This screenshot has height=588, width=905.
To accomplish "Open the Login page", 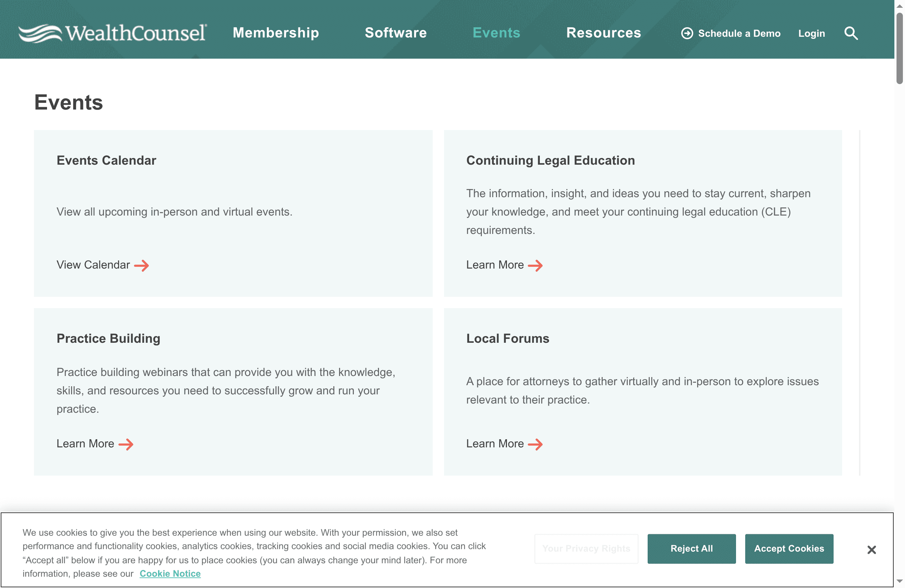I will tap(811, 33).
